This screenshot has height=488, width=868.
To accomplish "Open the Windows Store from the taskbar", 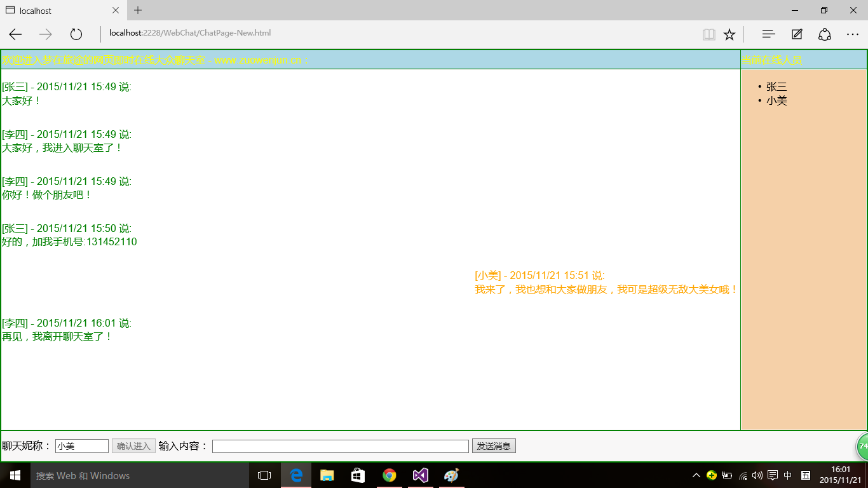I will 358,475.
